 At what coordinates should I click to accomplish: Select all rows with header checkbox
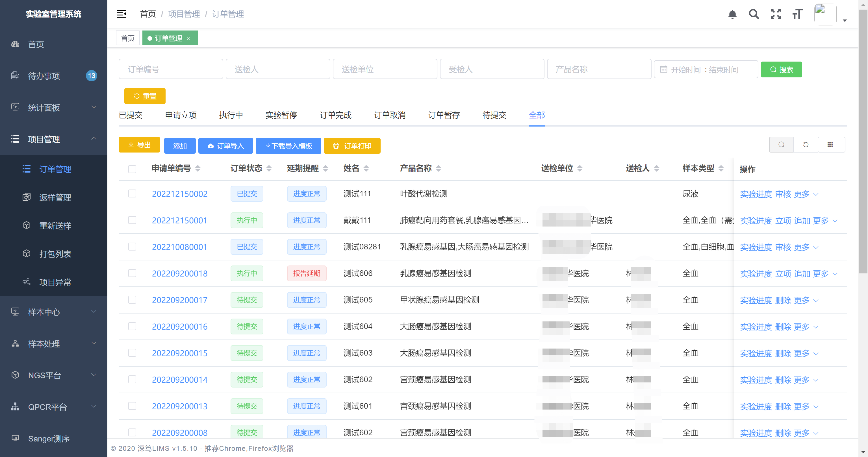point(132,169)
